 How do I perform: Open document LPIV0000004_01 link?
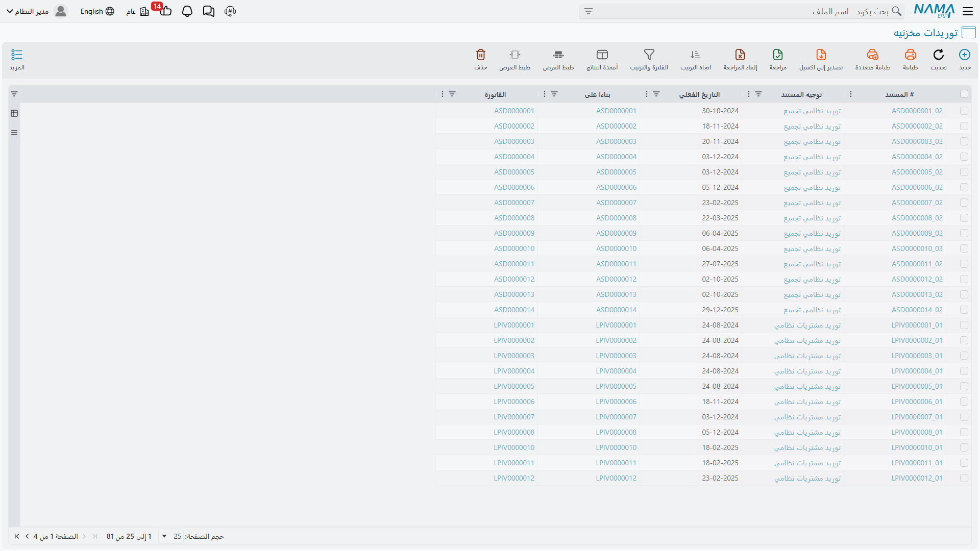click(x=917, y=371)
